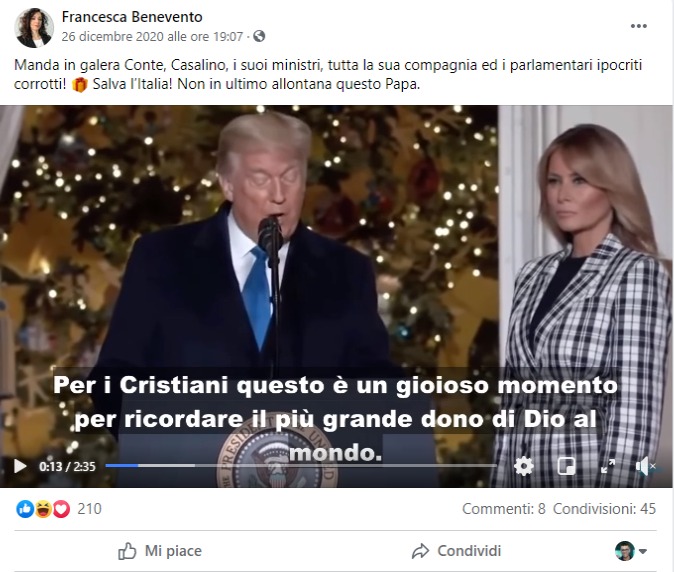Expand the comment-as profile dropdown arrow

pyautogui.click(x=643, y=551)
